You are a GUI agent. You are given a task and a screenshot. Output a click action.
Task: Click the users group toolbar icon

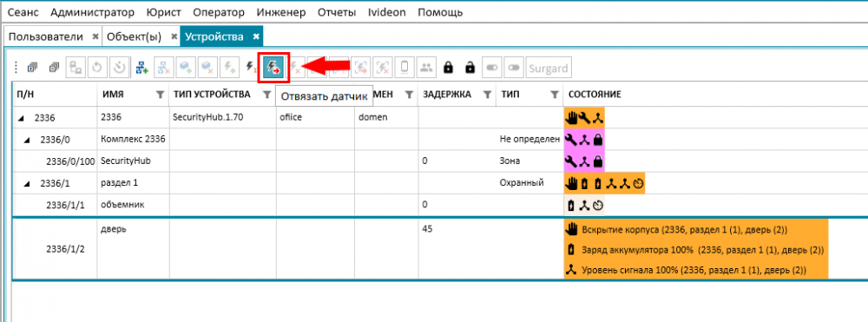point(426,68)
